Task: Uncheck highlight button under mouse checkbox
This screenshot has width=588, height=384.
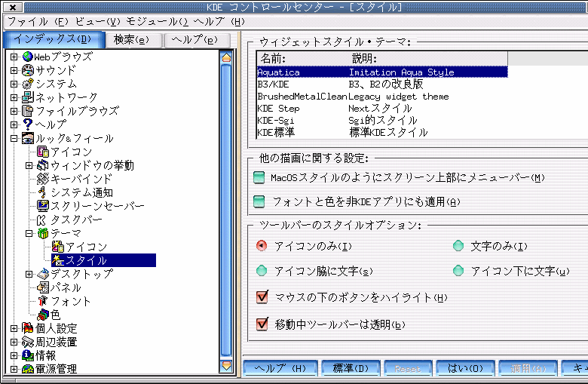Action: 262,297
